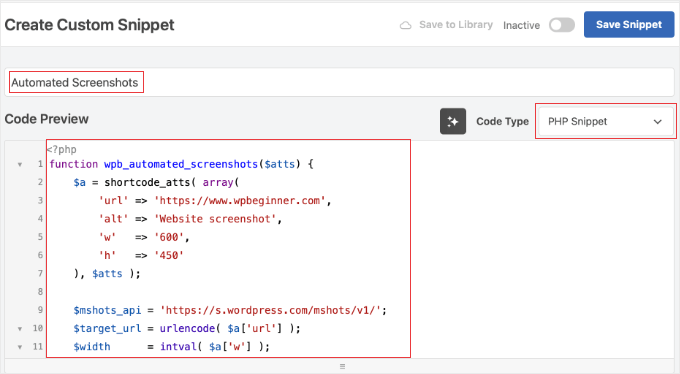The image size is (680, 374).
Task: Toggle the fold arrow at line 10
Action: [x=20, y=329]
